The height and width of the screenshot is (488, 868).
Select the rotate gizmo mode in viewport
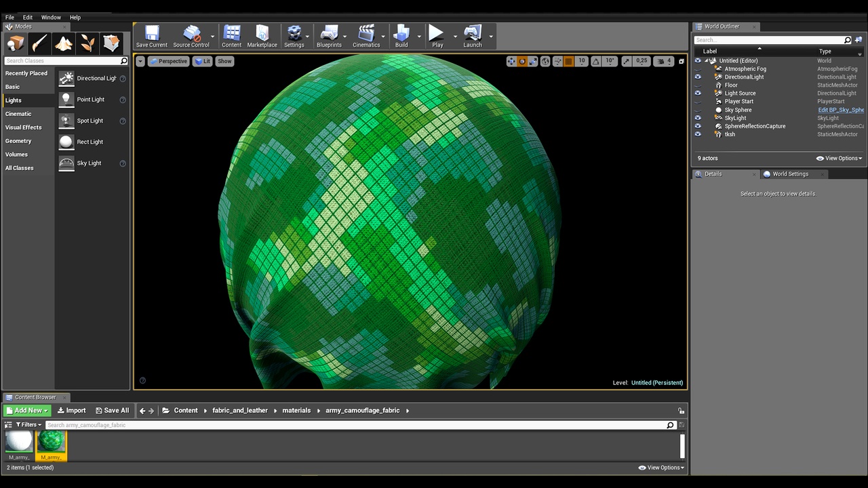click(522, 62)
